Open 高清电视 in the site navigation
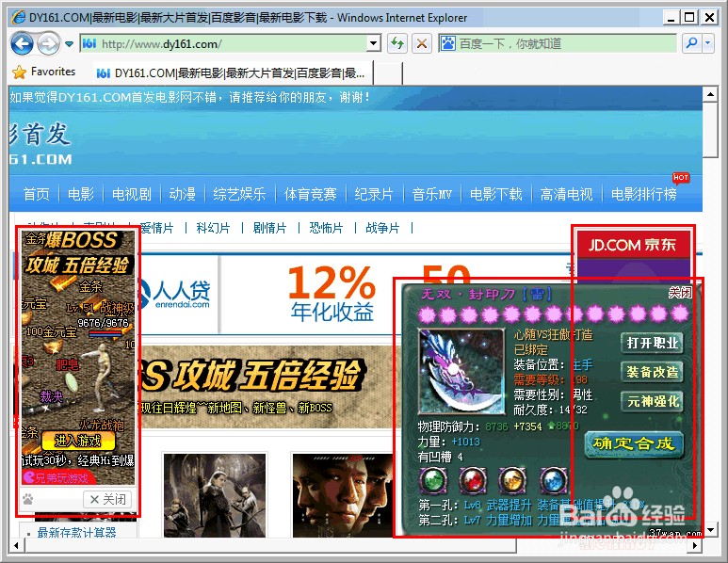The height and width of the screenshot is (563, 728). (566, 194)
